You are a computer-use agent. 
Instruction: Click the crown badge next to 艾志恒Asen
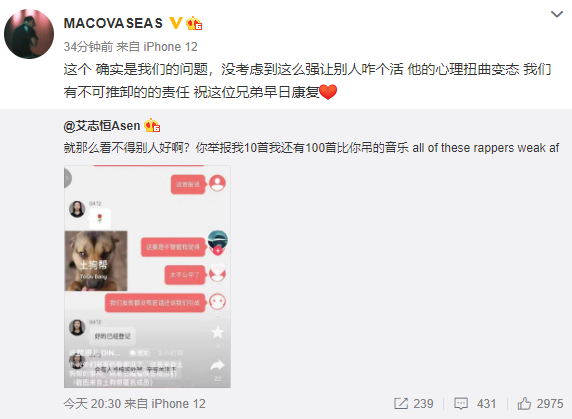coord(152,125)
